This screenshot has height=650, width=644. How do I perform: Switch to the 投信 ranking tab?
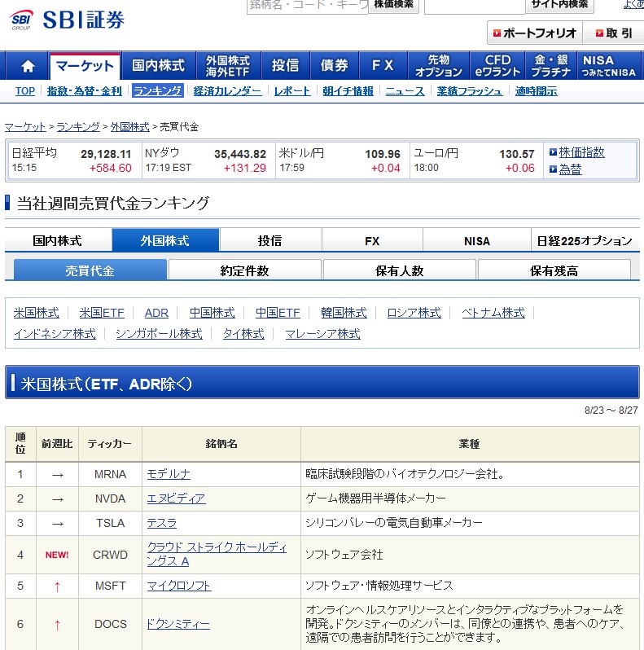pos(270,240)
